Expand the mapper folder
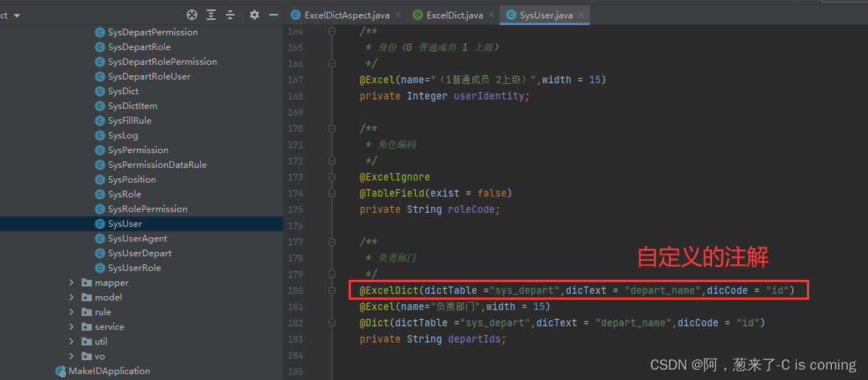 point(71,283)
